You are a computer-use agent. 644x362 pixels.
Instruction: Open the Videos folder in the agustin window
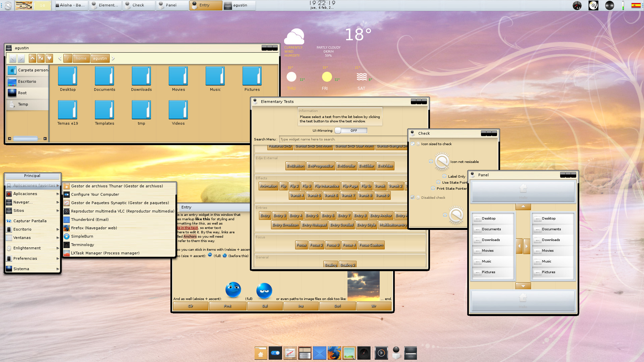pos(178,113)
